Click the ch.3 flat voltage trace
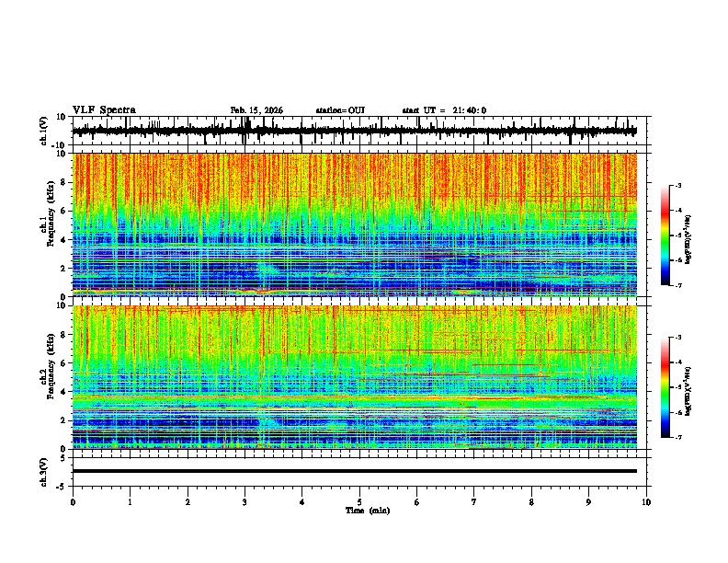The image size is (728, 563). coord(355,471)
